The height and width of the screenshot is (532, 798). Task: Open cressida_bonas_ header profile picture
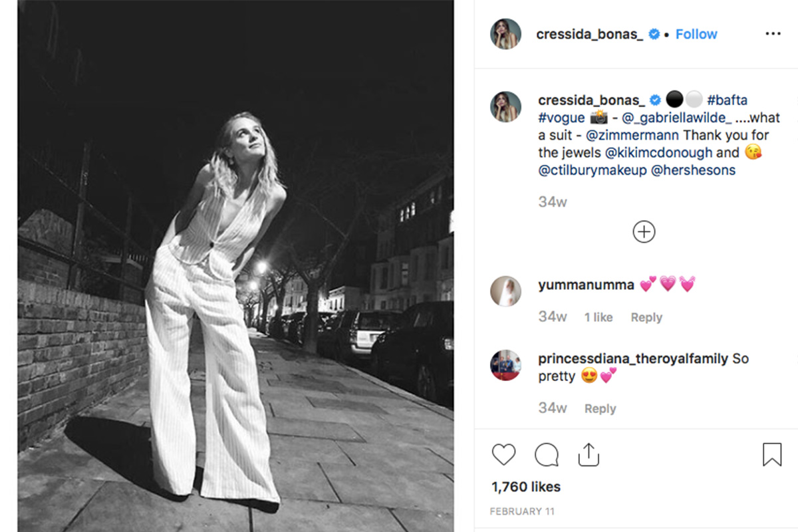click(505, 34)
